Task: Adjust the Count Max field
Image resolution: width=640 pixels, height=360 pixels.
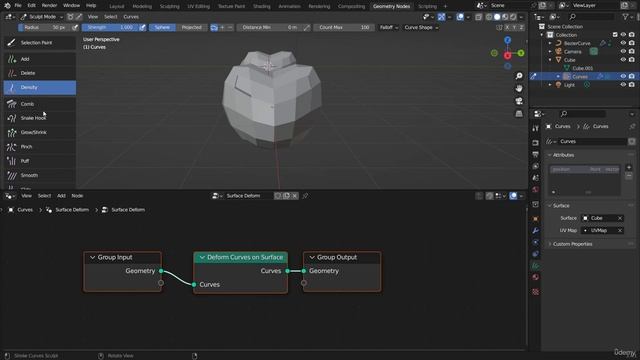Action: [x=344, y=27]
